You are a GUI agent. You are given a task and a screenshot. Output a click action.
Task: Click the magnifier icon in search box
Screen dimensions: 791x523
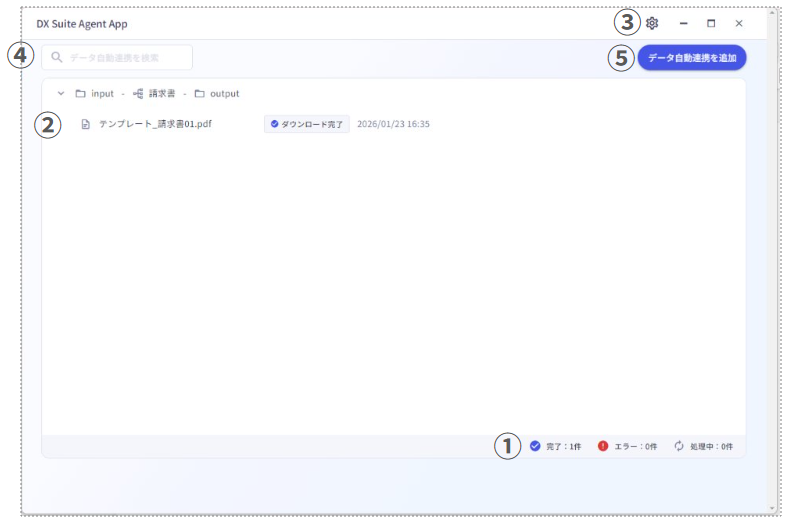coord(57,57)
